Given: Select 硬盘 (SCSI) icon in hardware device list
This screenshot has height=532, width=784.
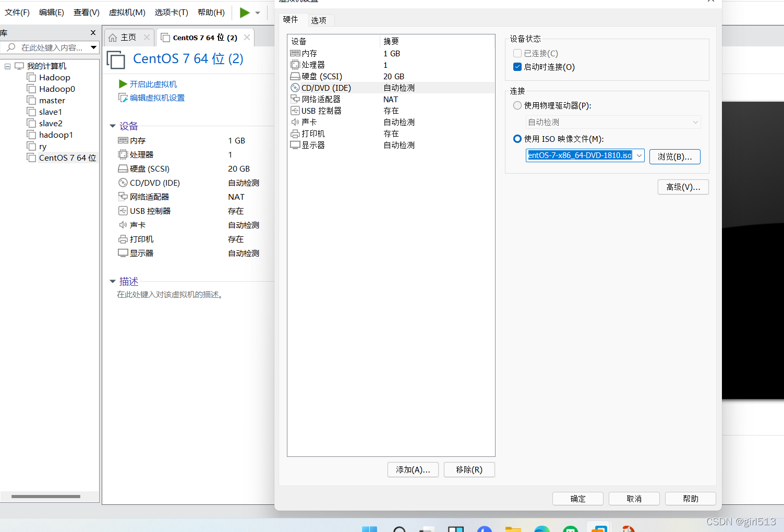Looking at the screenshot, I should 295,76.
